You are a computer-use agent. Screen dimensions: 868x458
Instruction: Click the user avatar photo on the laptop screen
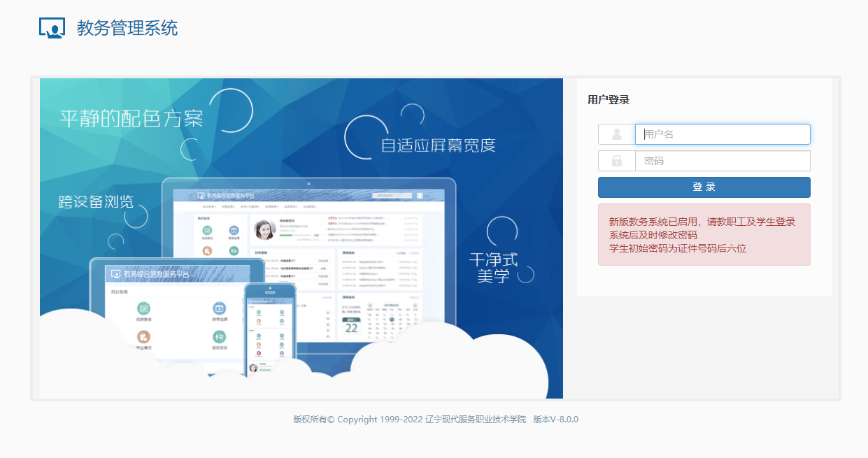[264, 229]
